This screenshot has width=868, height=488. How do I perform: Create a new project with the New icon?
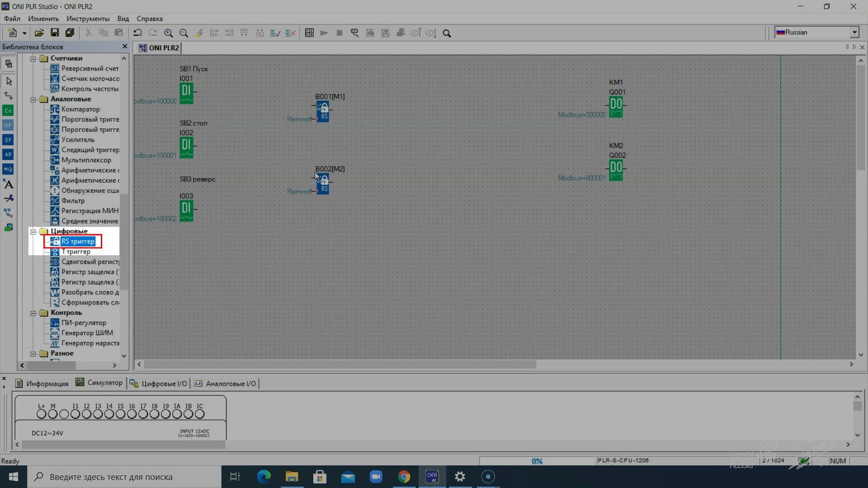pos(12,33)
